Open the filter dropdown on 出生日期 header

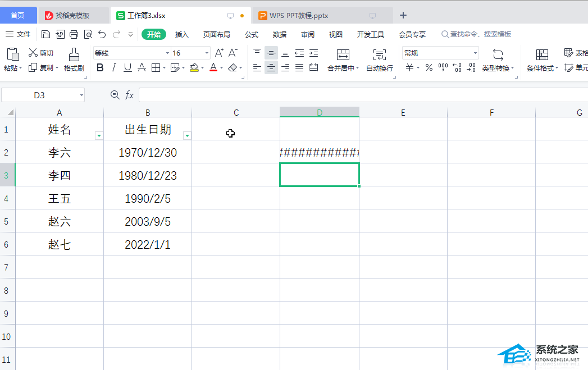187,135
